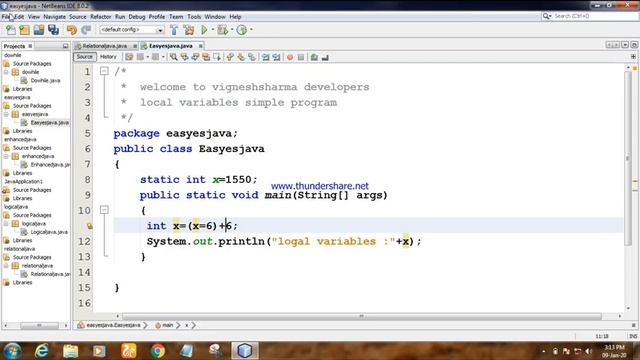Collapse the enhancedjava package node
The image size is (640, 360).
6,156
